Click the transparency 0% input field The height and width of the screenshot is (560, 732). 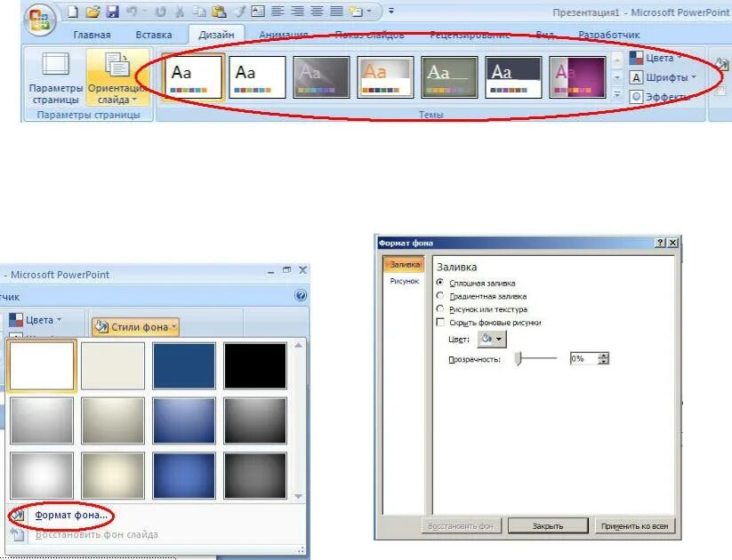coord(583,358)
